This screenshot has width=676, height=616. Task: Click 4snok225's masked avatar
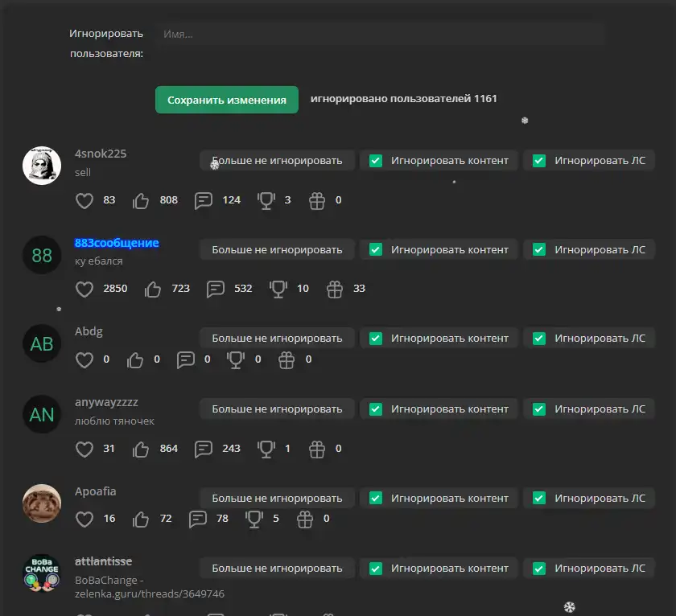click(42, 166)
